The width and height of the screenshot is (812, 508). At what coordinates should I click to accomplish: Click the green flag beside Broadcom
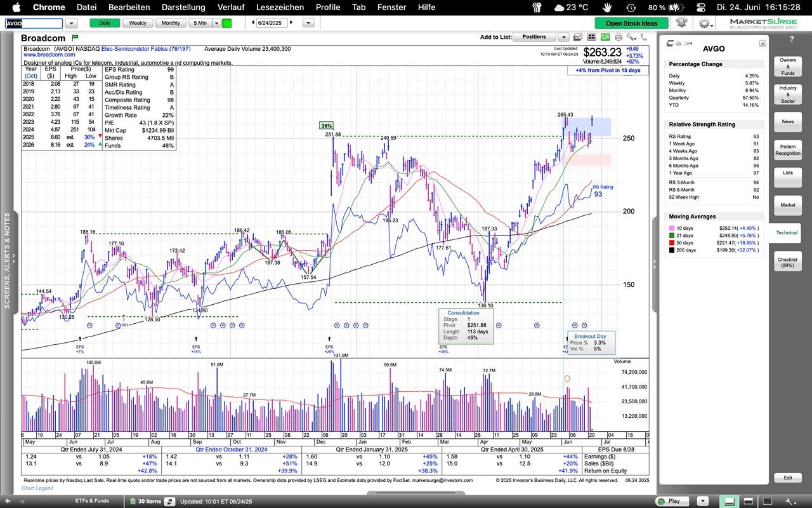[x=75, y=38]
